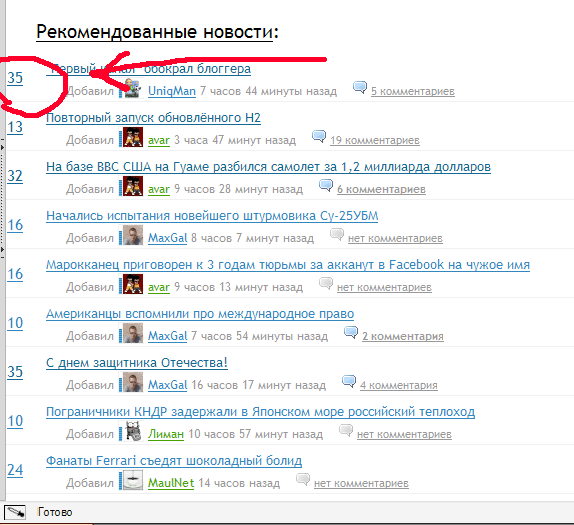Open the Гуаме самолет crash news headline

click(x=268, y=167)
